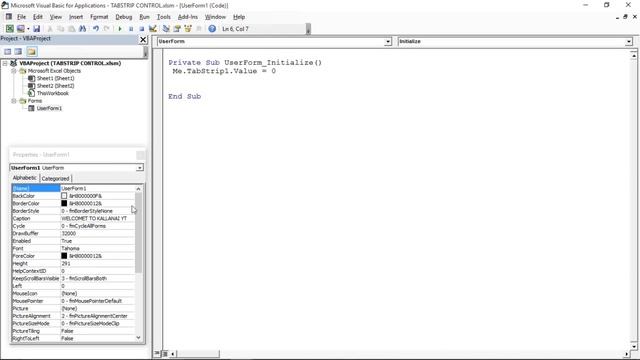Open the Properties Window toolbar icon

point(177,29)
